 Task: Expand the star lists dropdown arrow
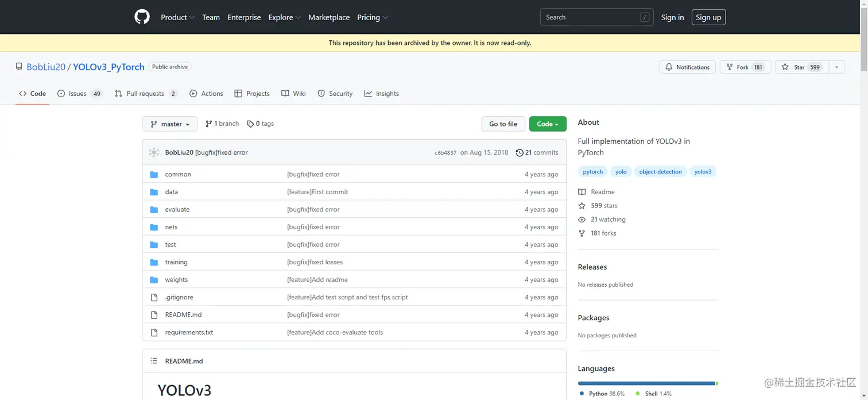click(x=836, y=67)
